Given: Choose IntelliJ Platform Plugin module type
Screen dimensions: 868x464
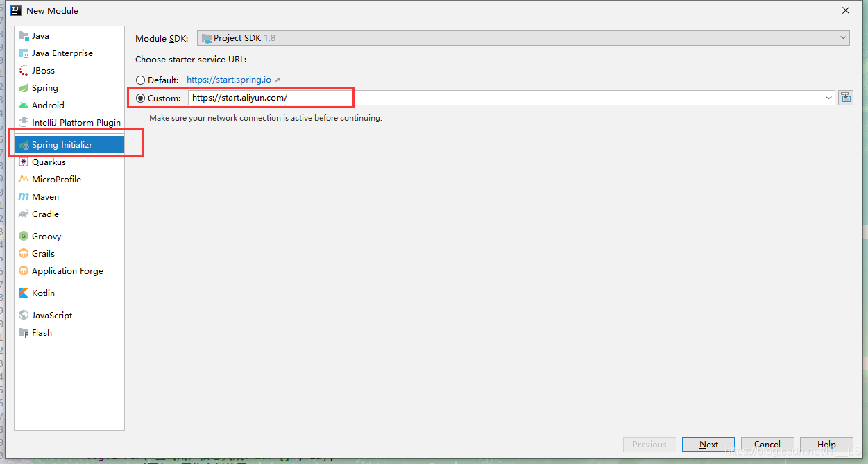Looking at the screenshot, I should pyautogui.click(x=69, y=123).
